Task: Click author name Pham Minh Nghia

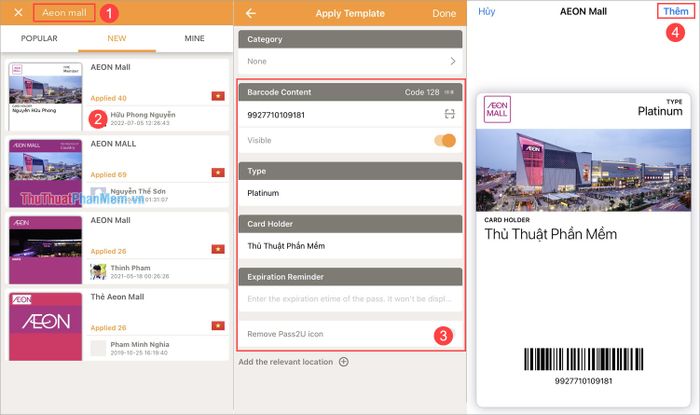Action: point(140,344)
